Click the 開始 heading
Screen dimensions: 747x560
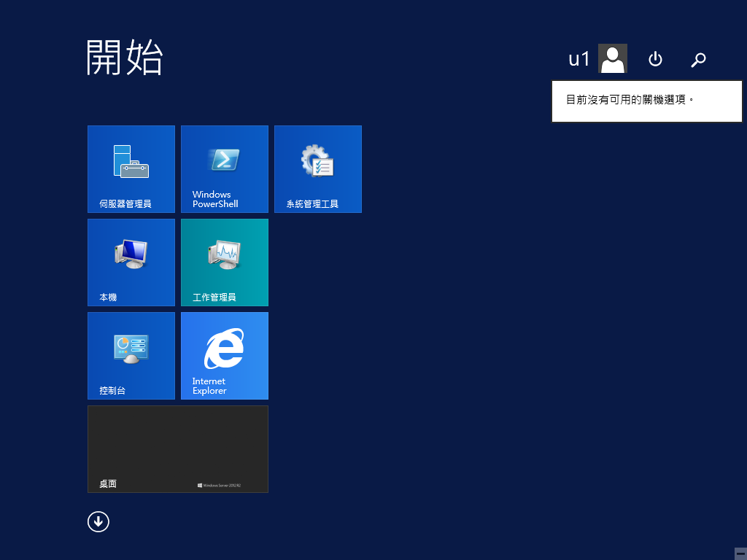click(124, 58)
